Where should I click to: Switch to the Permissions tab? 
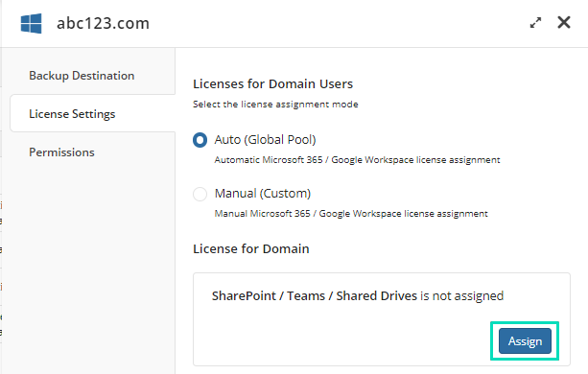[62, 152]
